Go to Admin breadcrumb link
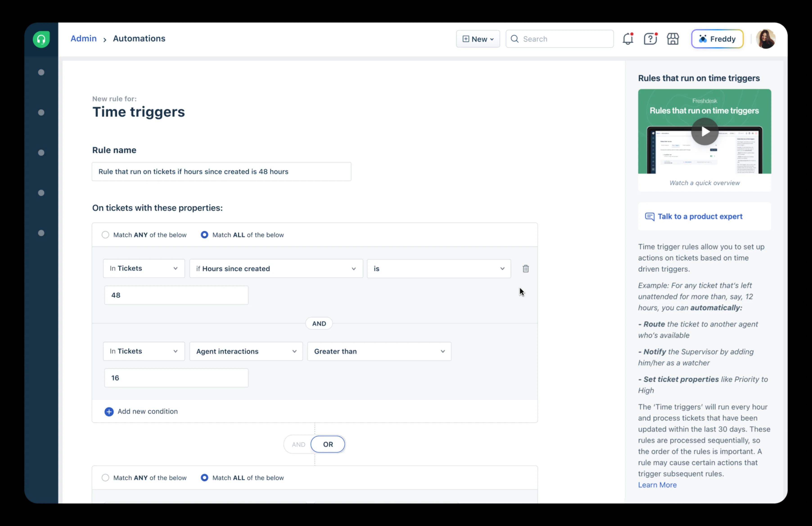 pyautogui.click(x=83, y=39)
